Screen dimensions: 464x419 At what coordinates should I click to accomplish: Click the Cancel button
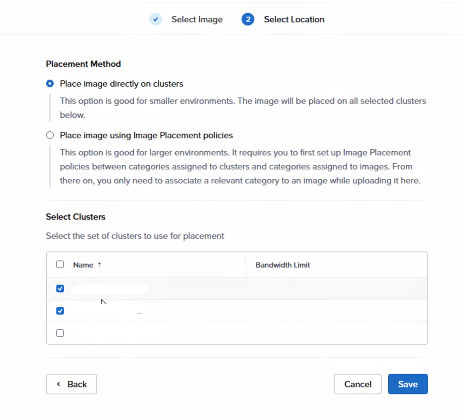tap(358, 384)
